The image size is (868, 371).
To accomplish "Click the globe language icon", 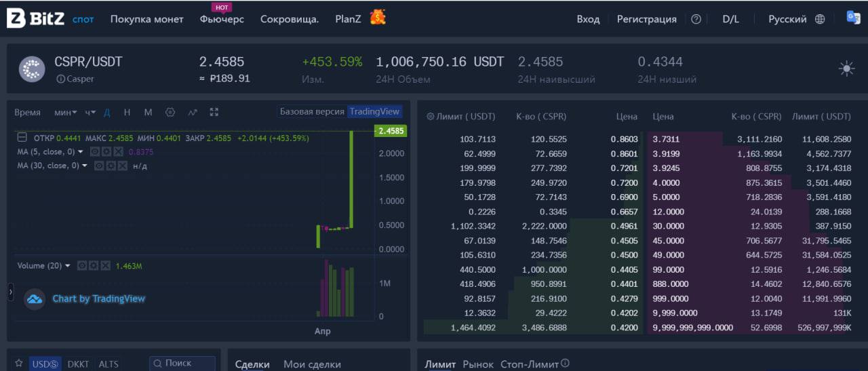I will 820,19.
